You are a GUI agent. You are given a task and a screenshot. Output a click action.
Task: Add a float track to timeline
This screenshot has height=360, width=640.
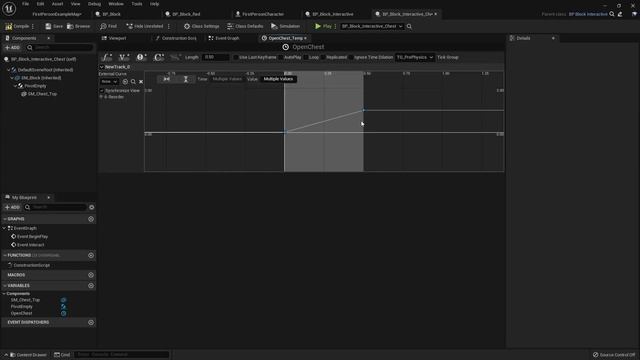pos(107,57)
